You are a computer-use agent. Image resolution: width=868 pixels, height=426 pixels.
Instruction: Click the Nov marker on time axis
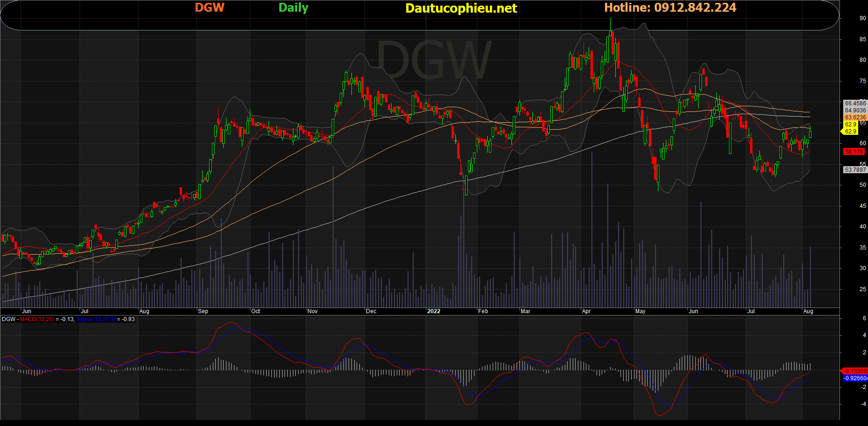(313, 311)
